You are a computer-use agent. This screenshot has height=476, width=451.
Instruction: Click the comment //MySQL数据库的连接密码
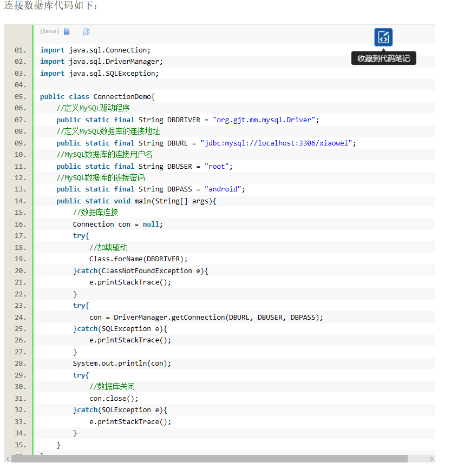point(101,178)
